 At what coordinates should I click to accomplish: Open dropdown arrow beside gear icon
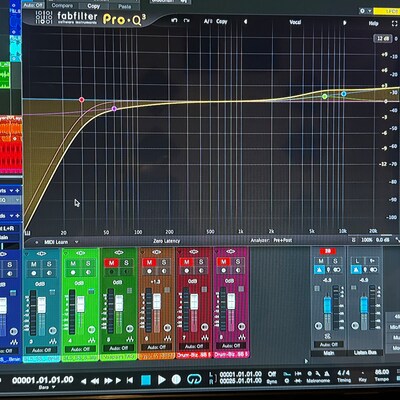369,11
